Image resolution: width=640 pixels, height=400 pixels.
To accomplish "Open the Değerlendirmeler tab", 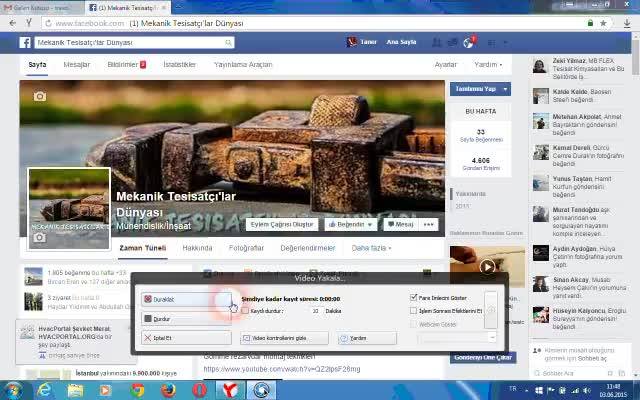I will 308,248.
